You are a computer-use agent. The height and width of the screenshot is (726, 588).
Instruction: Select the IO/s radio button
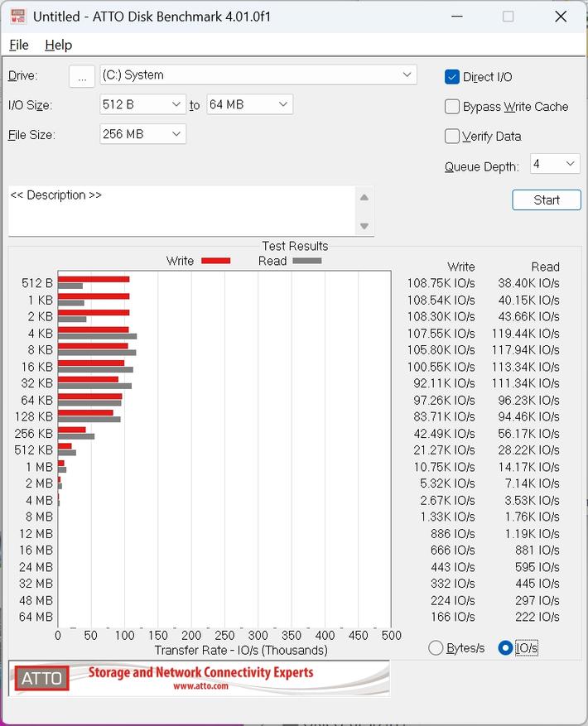505,647
